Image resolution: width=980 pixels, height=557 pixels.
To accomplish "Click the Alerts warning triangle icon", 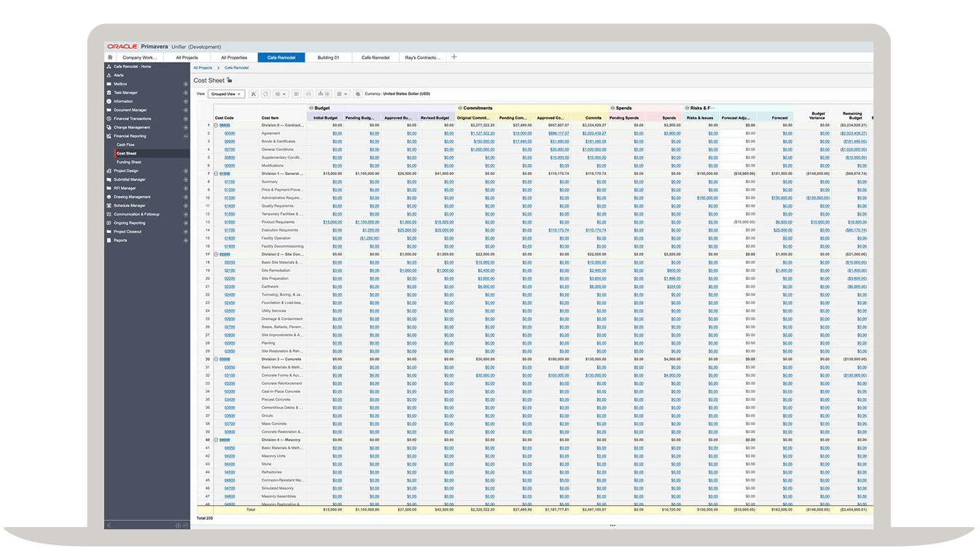I will click(109, 75).
